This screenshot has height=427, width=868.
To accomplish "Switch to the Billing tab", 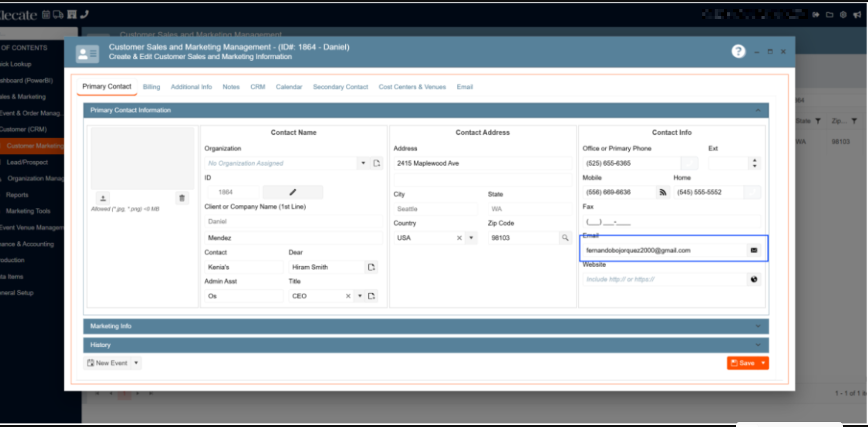I will [151, 87].
